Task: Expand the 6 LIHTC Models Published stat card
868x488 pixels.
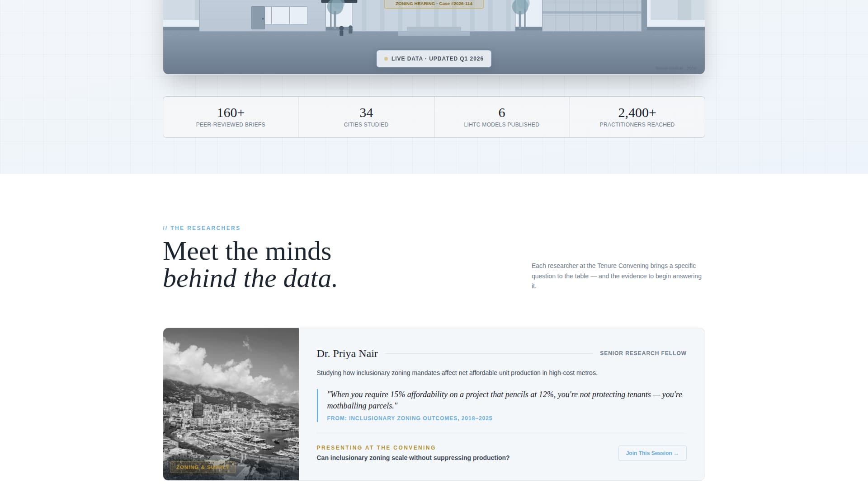Action: tap(501, 117)
